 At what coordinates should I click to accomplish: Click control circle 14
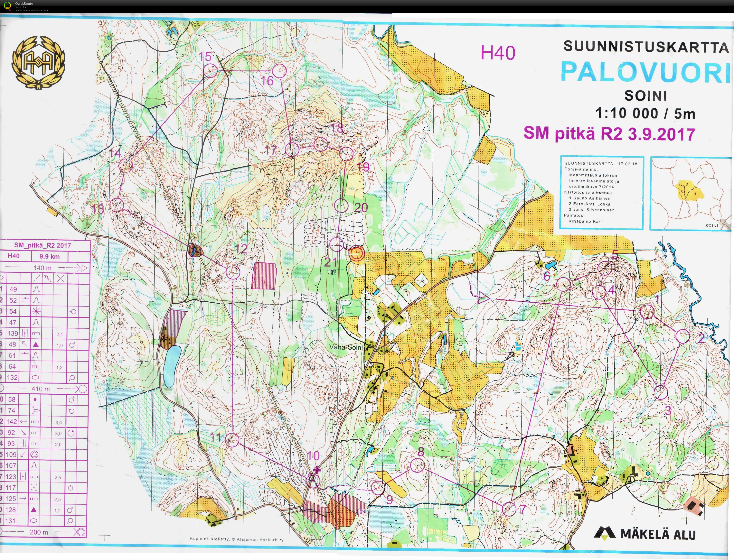126,165
